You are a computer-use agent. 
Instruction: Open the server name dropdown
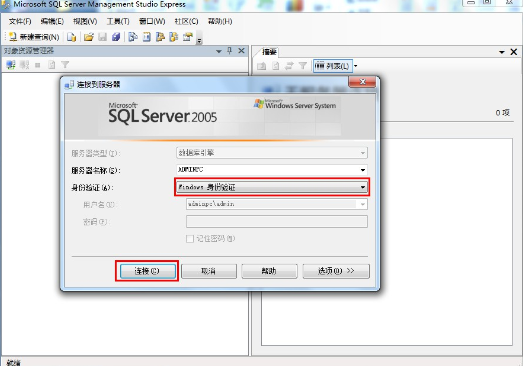click(363, 170)
